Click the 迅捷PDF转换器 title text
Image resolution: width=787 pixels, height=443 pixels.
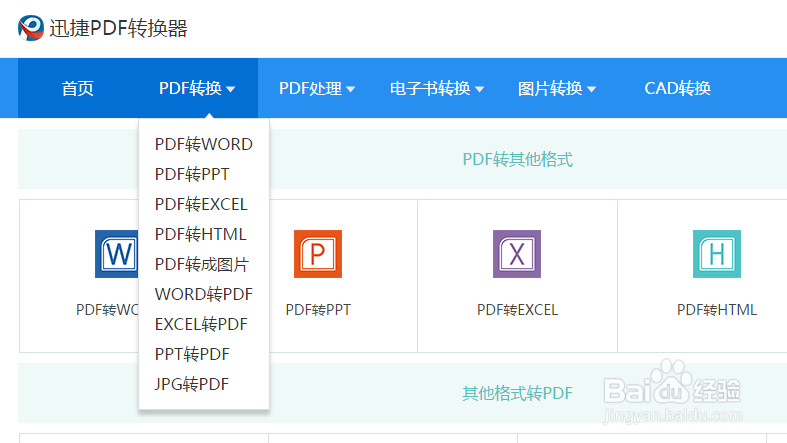coord(118,28)
